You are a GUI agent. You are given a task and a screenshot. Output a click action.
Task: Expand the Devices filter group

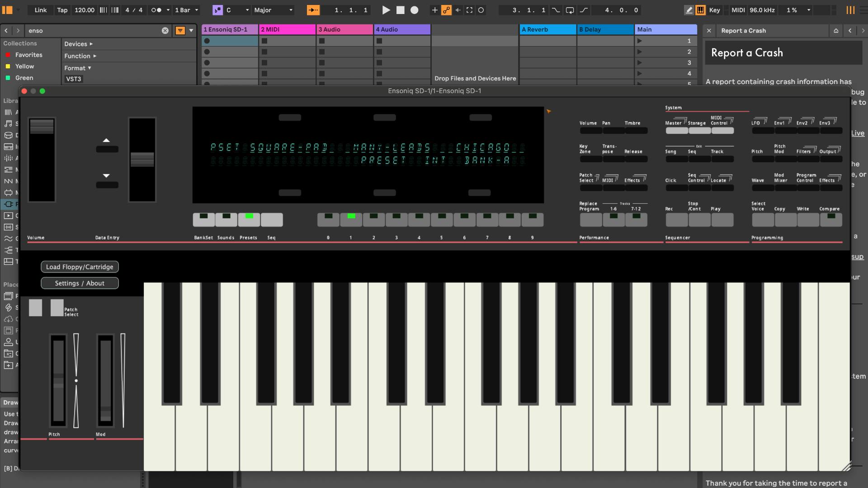click(x=78, y=44)
